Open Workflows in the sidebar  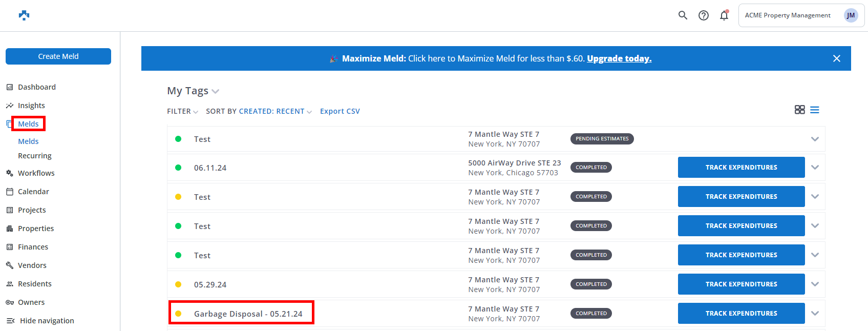tap(36, 173)
